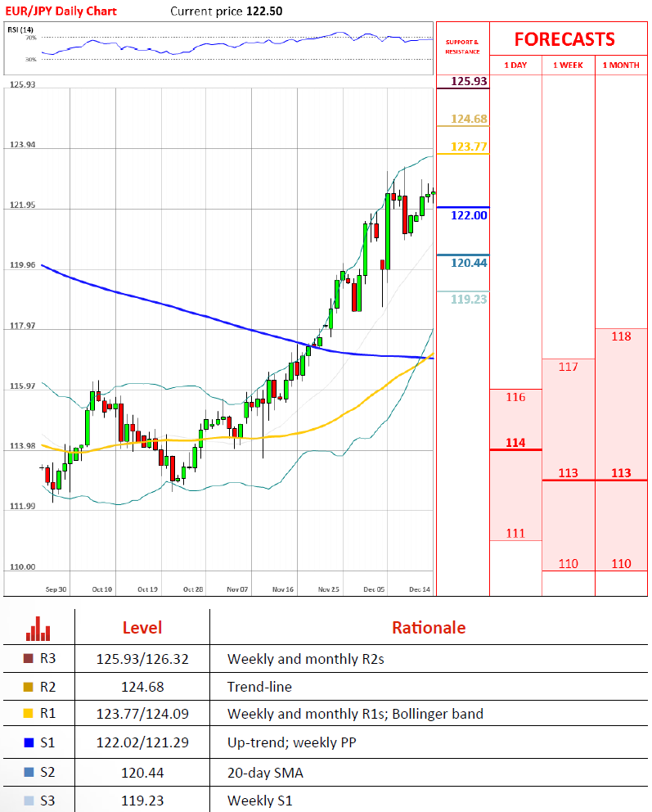The width and height of the screenshot is (652, 812).
Task: Click the 1 WEEK forecast column header
Action: tap(568, 65)
